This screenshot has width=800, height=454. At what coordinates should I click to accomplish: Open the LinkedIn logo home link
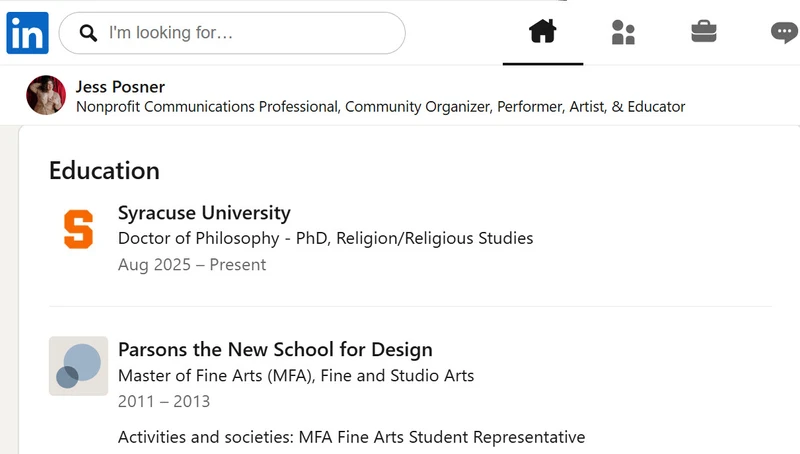[x=28, y=33]
